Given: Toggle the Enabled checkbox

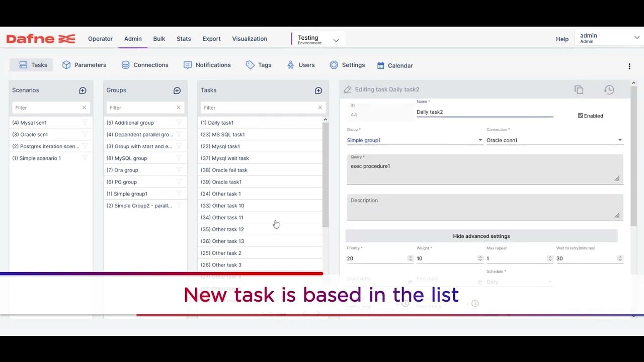Looking at the screenshot, I should pyautogui.click(x=581, y=116).
